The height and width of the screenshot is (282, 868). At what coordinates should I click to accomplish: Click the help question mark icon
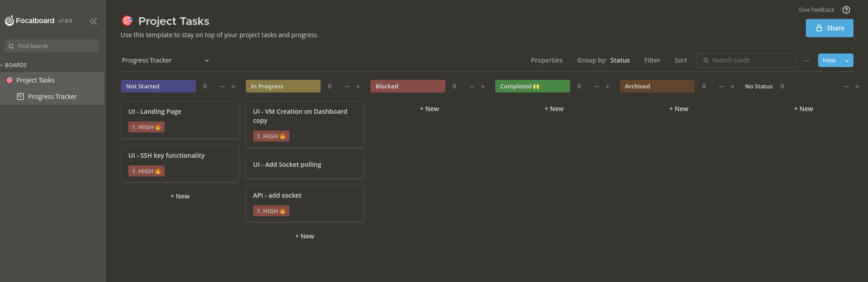(846, 10)
